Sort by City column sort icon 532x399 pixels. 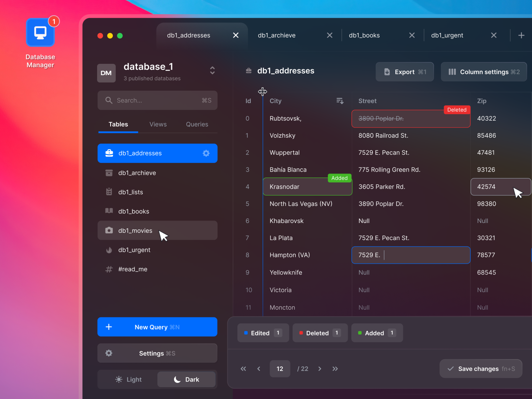click(340, 101)
